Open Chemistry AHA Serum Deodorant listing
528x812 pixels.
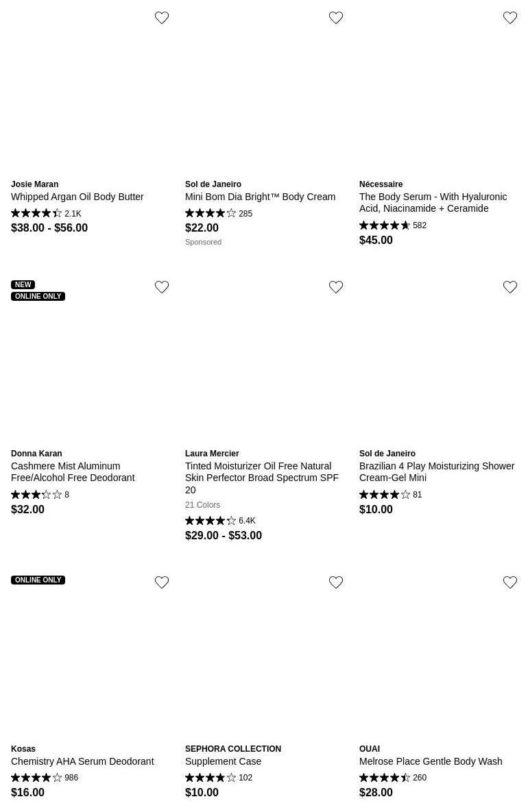click(x=82, y=761)
